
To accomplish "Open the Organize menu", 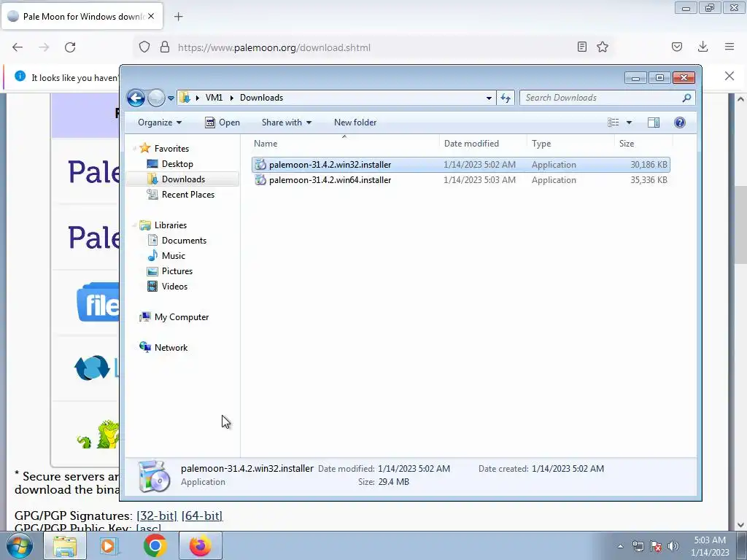I will [x=160, y=122].
